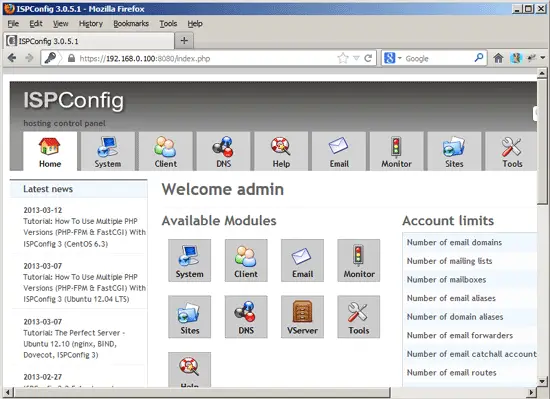Launch Sites module under Available Modules

pyautogui.click(x=189, y=317)
